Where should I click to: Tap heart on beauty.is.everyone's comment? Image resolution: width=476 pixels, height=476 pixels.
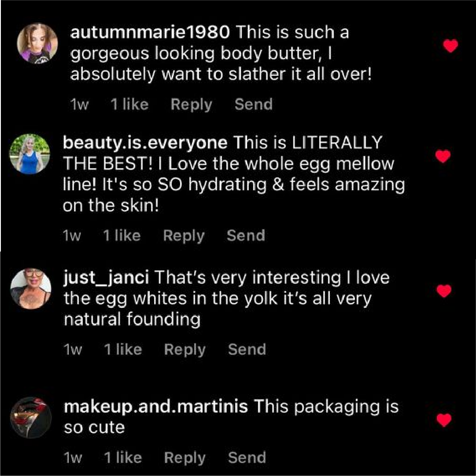[443, 156]
